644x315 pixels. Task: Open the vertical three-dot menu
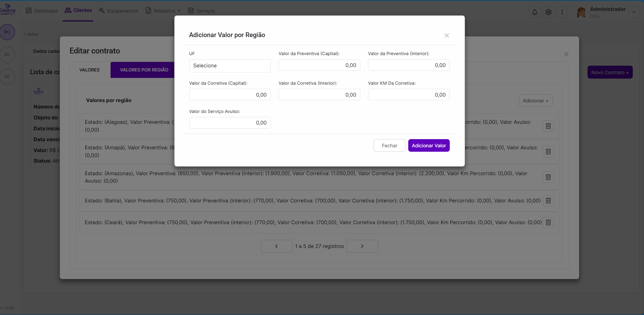(562, 12)
